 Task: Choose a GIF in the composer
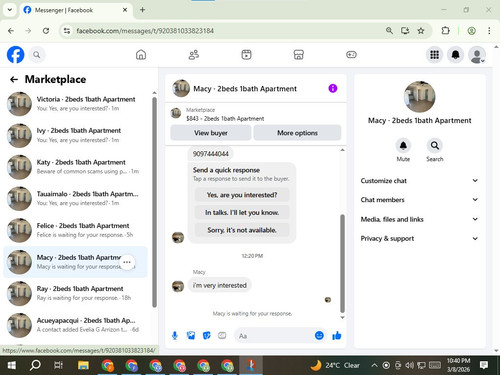click(x=222, y=336)
